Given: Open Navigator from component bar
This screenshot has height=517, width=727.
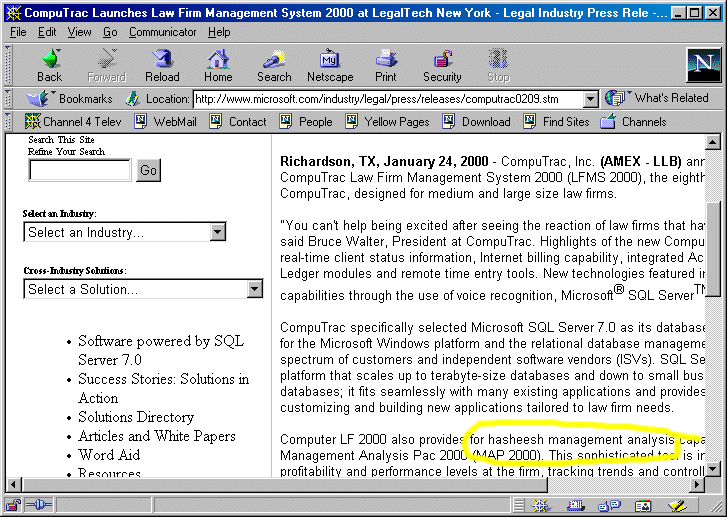Looking at the screenshot, I should [541, 505].
